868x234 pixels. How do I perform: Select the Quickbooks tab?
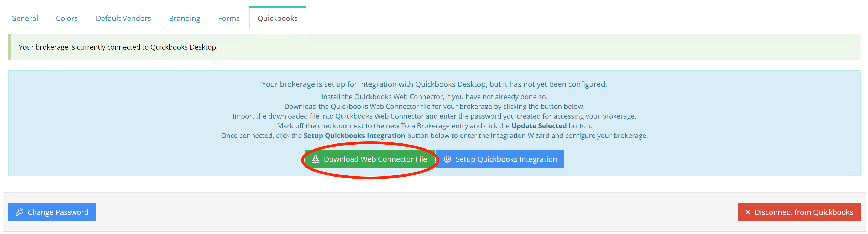pyautogui.click(x=277, y=18)
